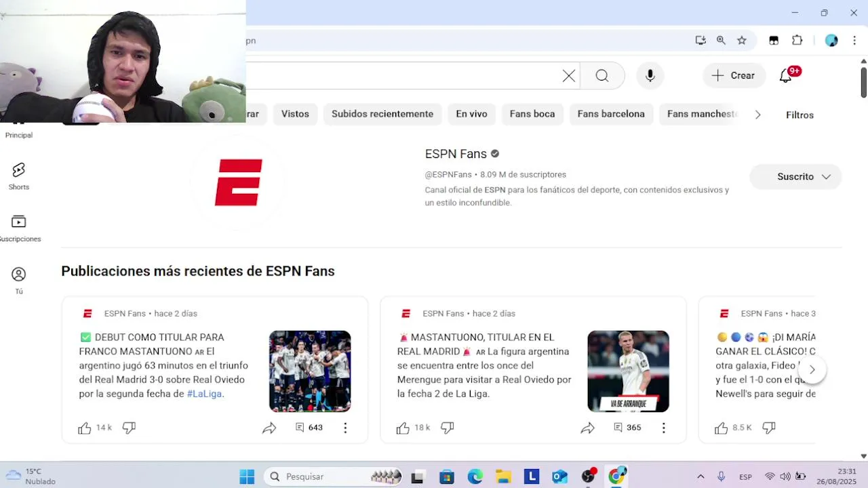Click in the YouTube search field

pyautogui.click(x=403, y=76)
